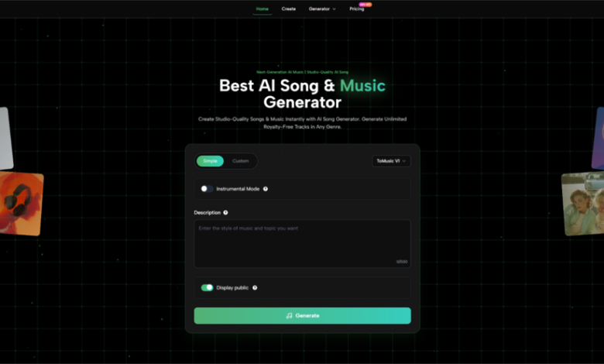Screen dimensions: 604x364
Task: Switch to Simple mode
Action: pos(210,161)
